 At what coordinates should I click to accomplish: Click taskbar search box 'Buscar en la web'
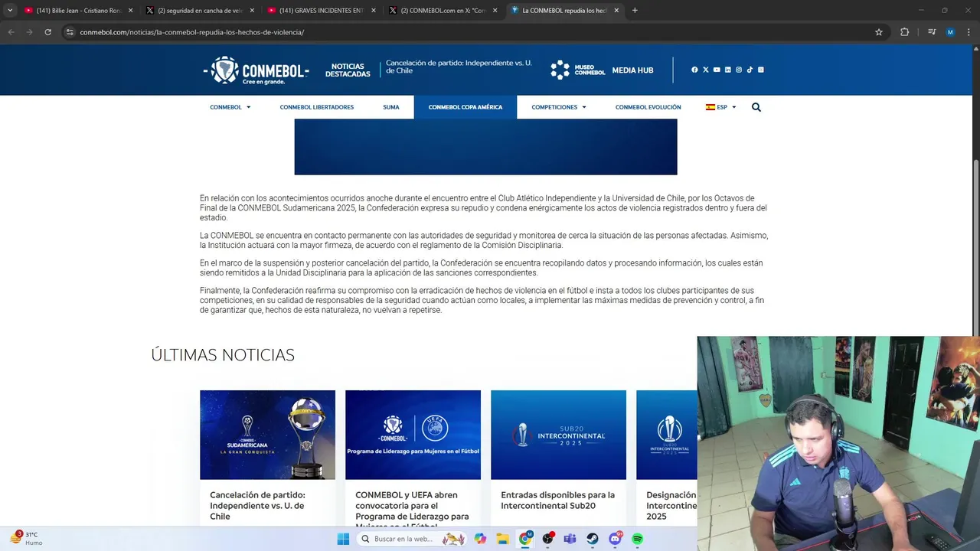tap(412, 539)
